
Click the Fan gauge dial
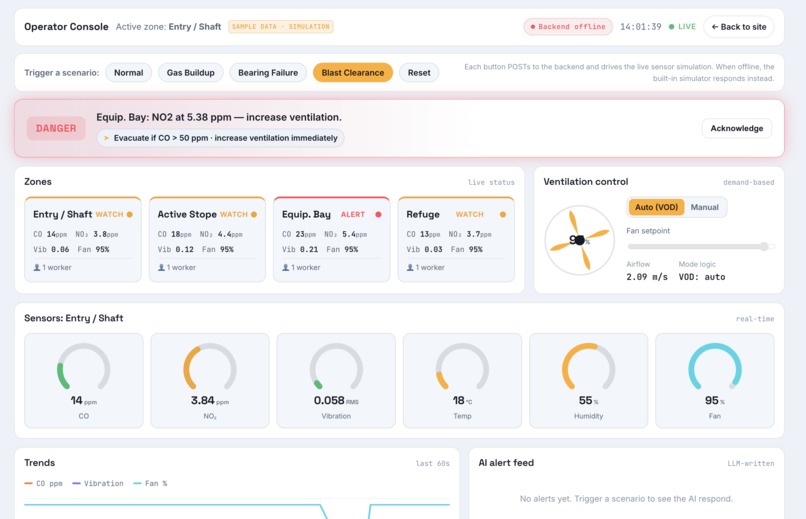tap(715, 367)
